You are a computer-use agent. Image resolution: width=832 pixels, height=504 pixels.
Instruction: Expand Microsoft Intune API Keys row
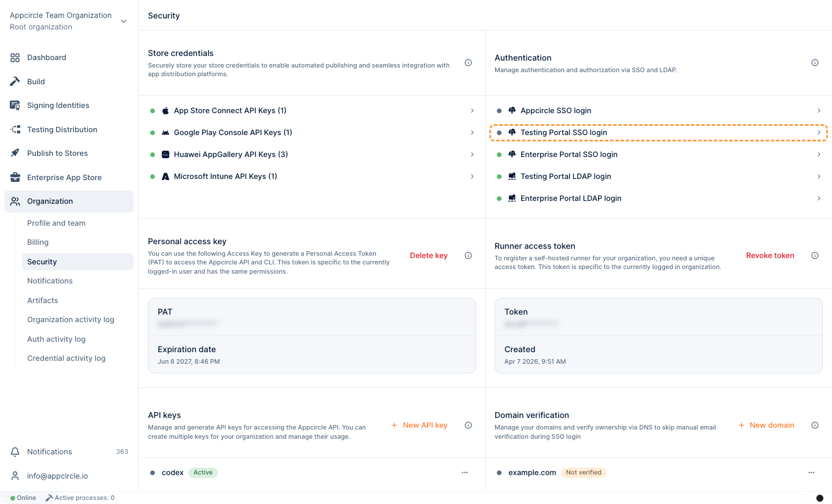[312, 177]
